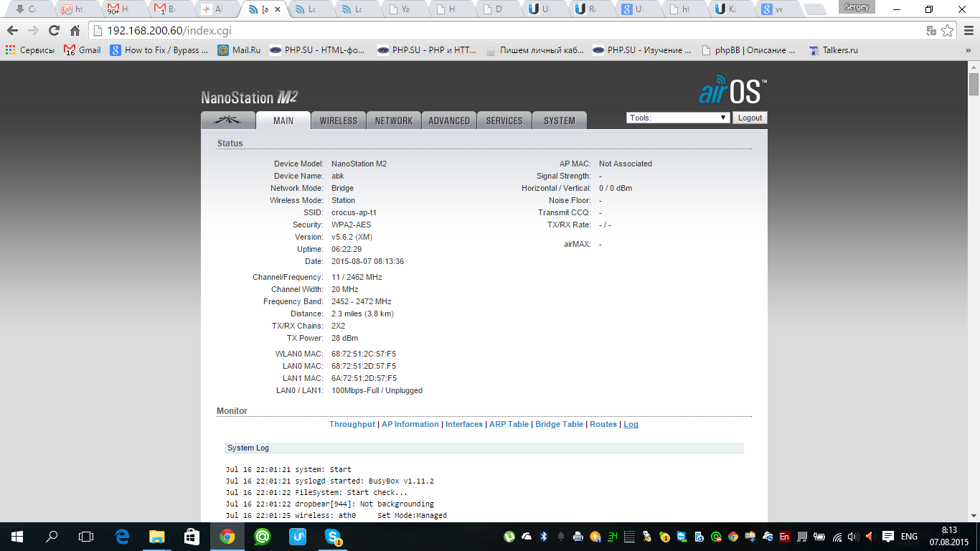Click the page vertical scrollbar thumb
Screen dimensions: 980x551
(974, 83)
